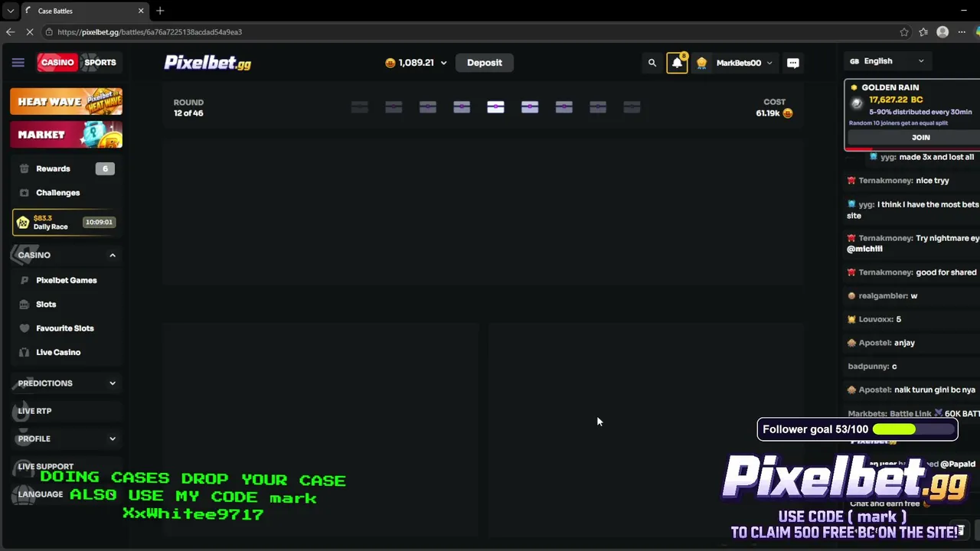Open the balance 1,089.21 dropdown
The image size is (980, 551).
416,63
